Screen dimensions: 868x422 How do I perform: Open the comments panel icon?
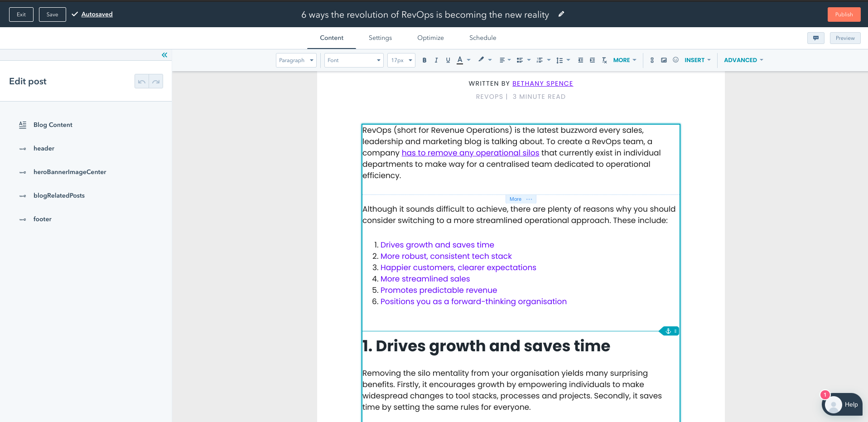click(x=815, y=38)
